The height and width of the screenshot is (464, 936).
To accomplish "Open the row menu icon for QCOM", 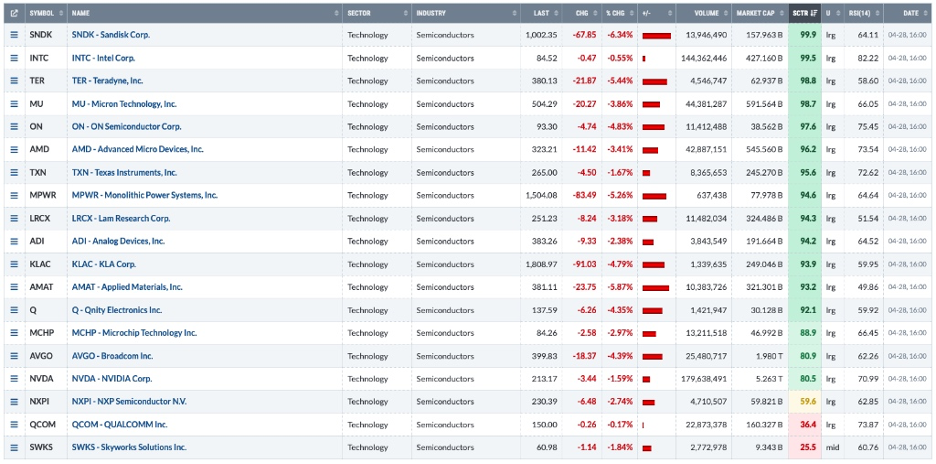I will (x=14, y=425).
